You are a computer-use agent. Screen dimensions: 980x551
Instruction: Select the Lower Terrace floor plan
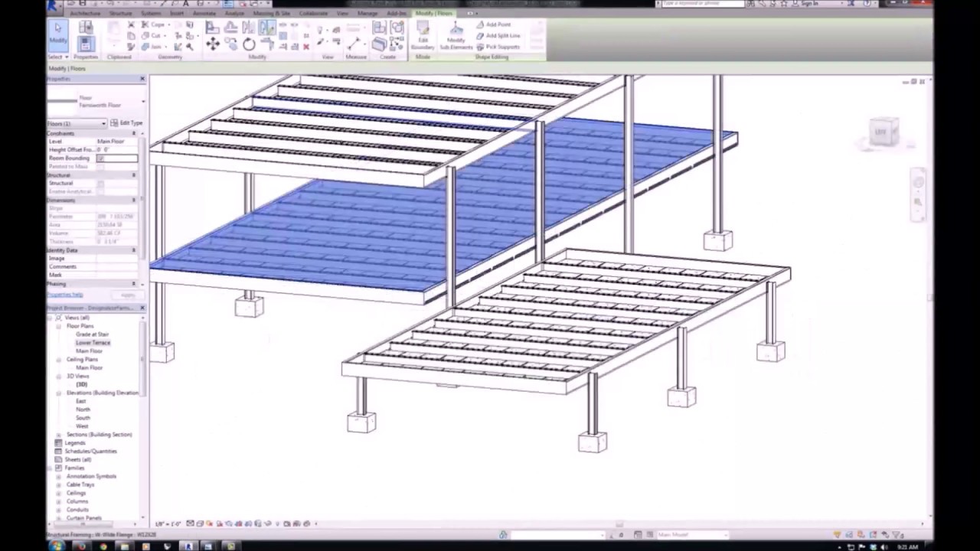pos(93,343)
